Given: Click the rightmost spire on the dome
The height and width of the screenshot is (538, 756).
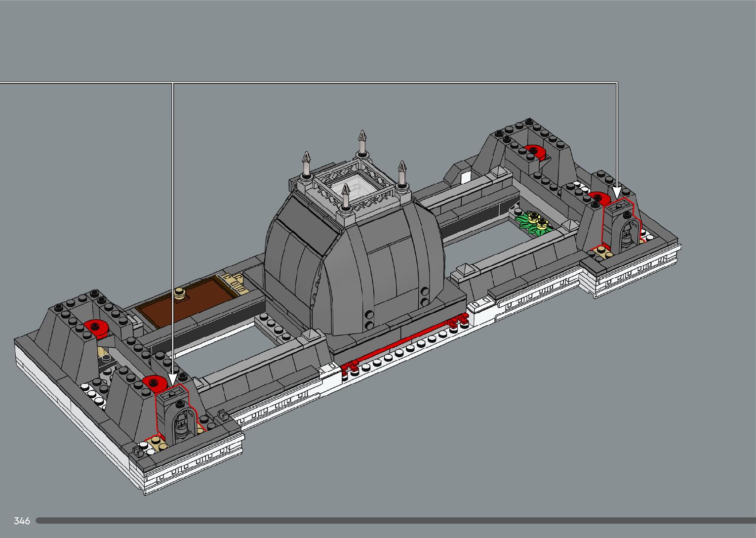Looking at the screenshot, I should pos(402,173).
